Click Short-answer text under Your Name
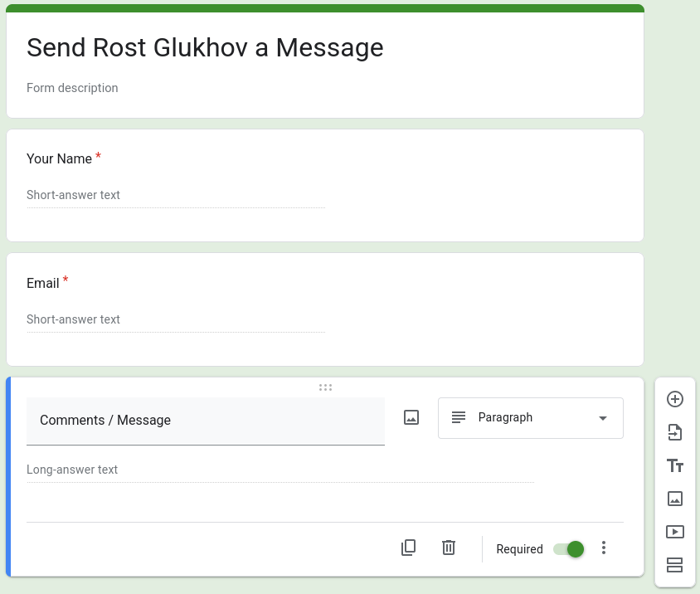 (73, 196)
